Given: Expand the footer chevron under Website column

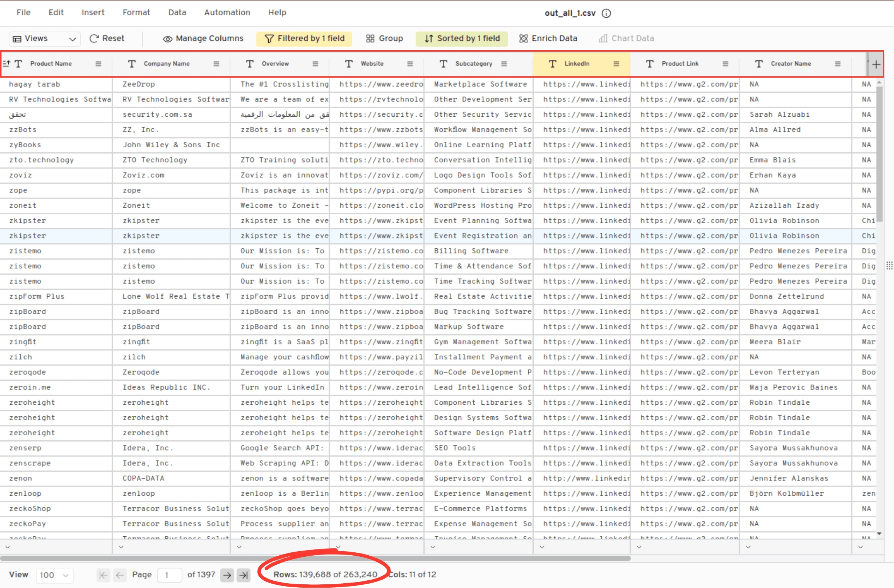Looking at the screenshot, I should pyautogui.click(x=338, y=547).
